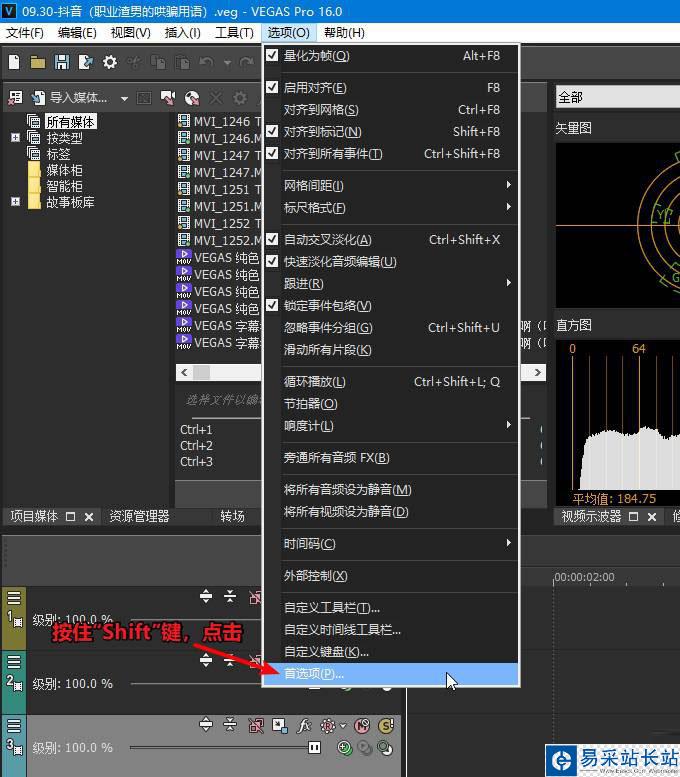This screenshot has width=680, height=777.
Task: Open the 工具(T) menu
Action: coord(234,33)
